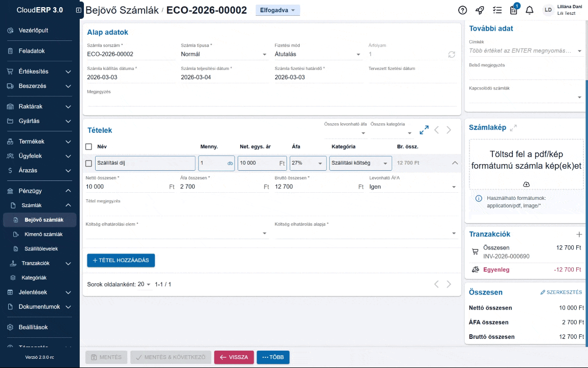This screenshot has height=368, width=588.
Task: Click the Megjegyzés input field
Action: point(271,100)
